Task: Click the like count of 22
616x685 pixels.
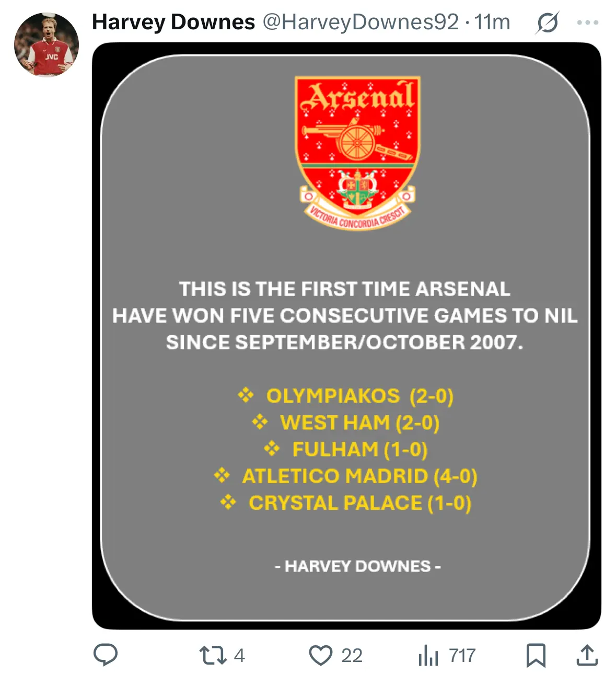Action: [x=352, y=655]
